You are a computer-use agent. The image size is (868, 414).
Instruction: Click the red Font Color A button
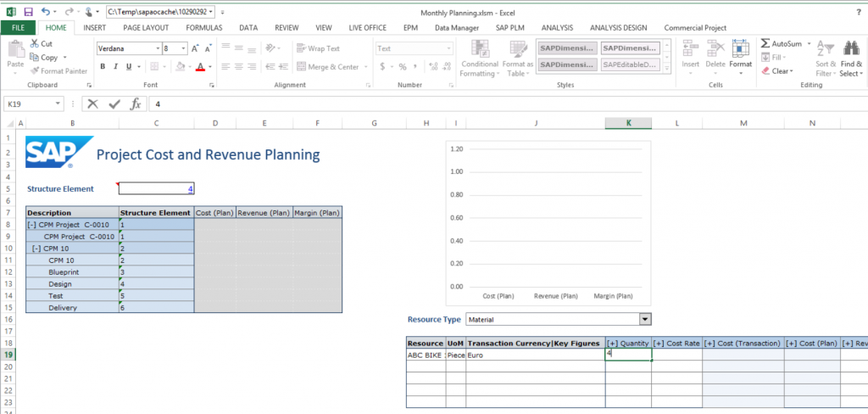click(200, 67)
